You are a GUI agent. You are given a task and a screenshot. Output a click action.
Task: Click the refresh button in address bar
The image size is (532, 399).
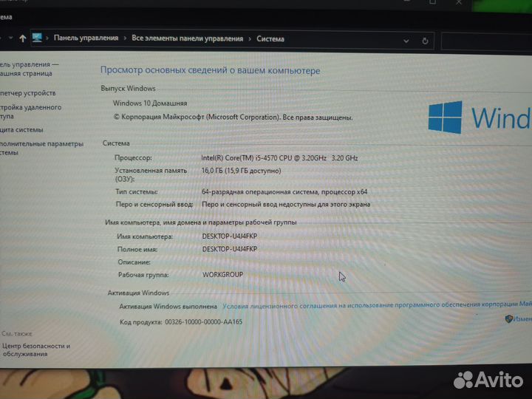pyautogui.click(x=425, y=41)
